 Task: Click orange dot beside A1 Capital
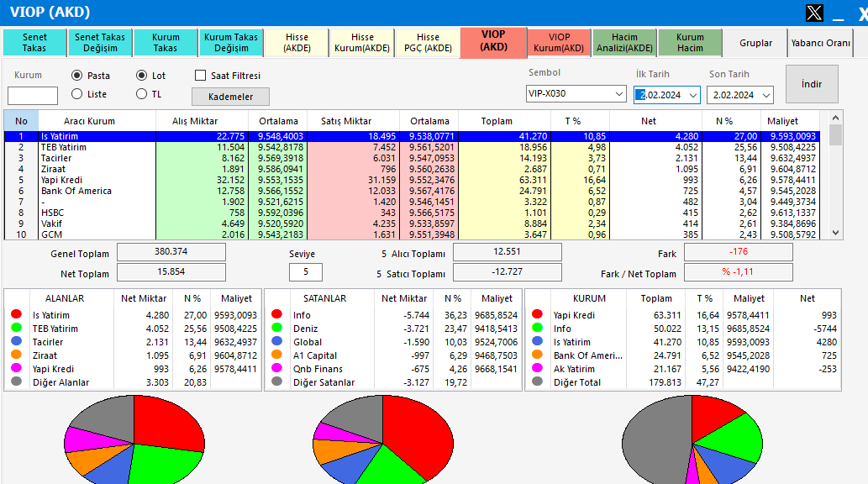click(276, 355)
